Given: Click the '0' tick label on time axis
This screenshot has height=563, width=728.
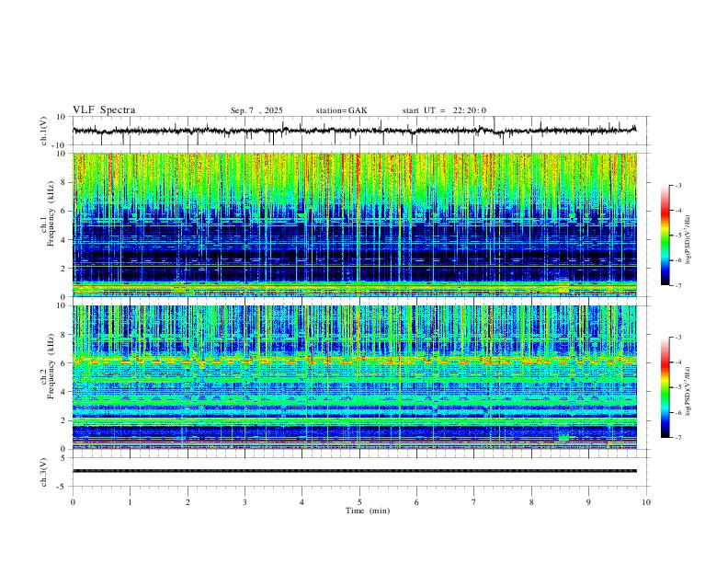Looking at the screenshot, I should (x=73, y=502).
